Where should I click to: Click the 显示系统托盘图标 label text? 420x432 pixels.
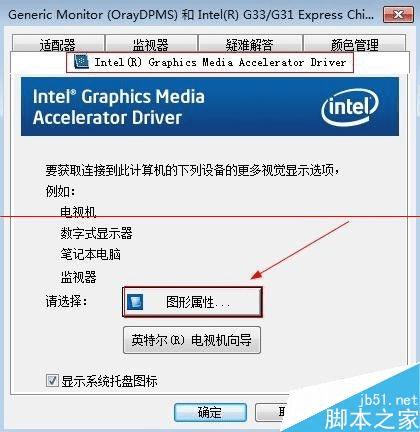coord(109,381)
